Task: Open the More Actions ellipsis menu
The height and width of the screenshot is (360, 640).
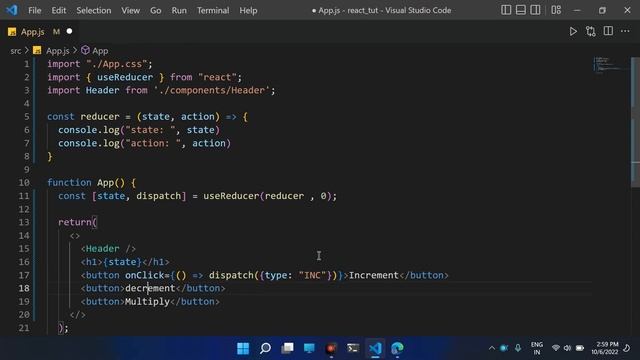Action: [625, 31]
